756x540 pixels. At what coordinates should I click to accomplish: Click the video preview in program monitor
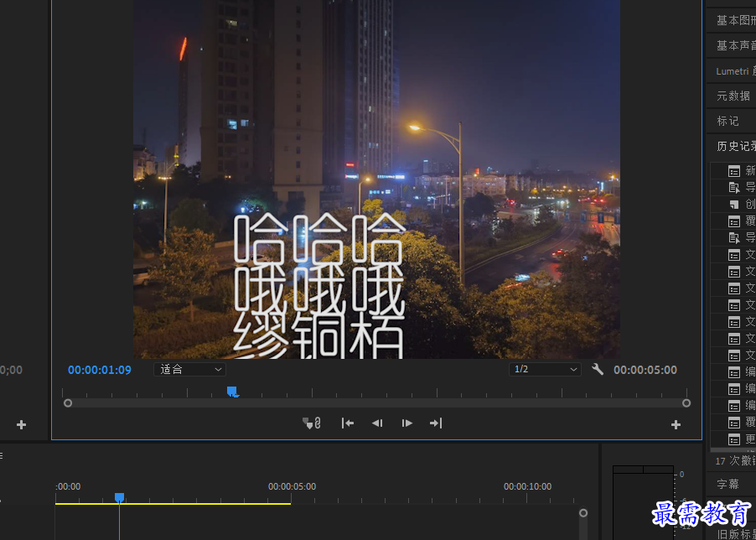(x=376, y=179)
